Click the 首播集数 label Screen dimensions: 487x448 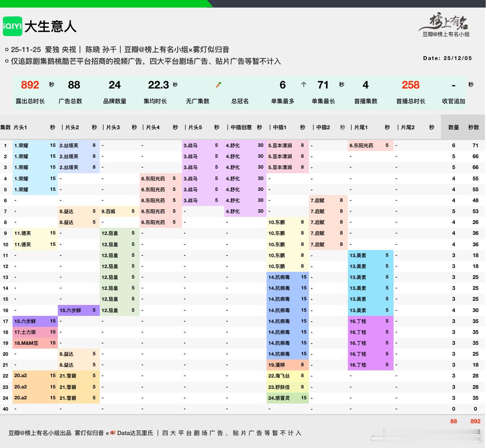(366, 101)
